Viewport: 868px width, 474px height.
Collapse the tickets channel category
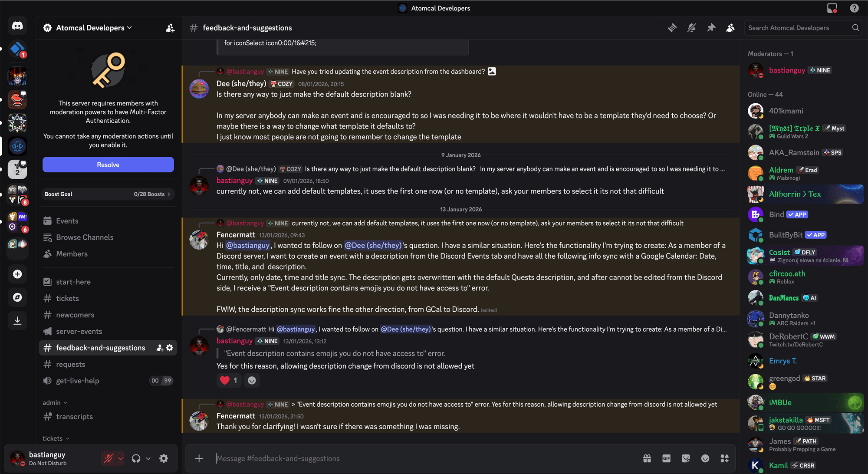[x=56, y=438]
